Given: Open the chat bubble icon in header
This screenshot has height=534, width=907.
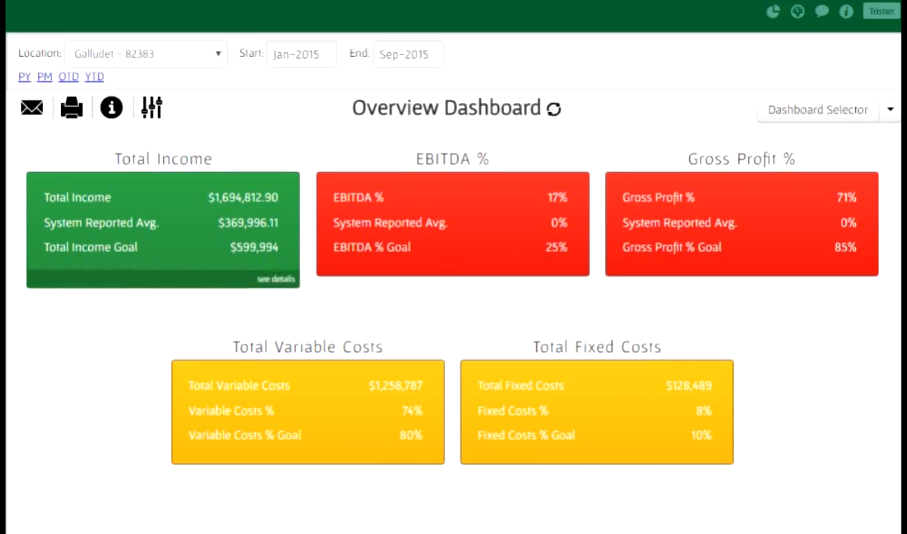Looking at the screenshot, I should coord(822,12).
